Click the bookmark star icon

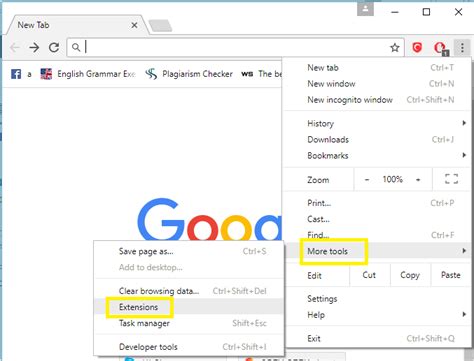click(x=395, y=48)
